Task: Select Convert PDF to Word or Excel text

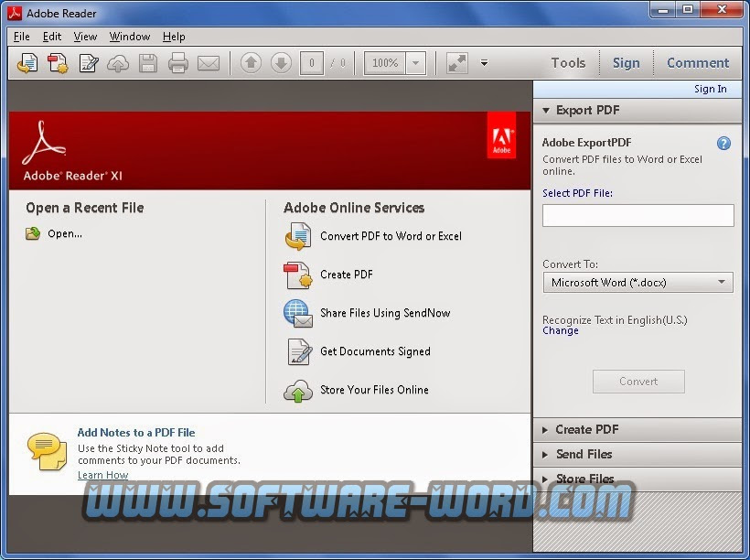Action: click(391, 236)
